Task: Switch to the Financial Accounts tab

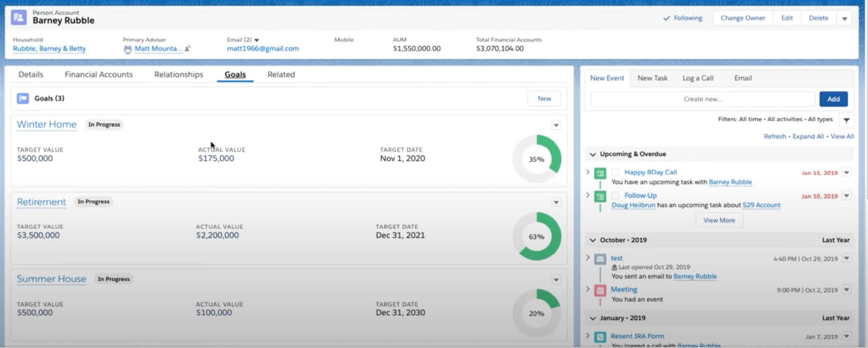Action: pyautogui.click(x=98, y=75)
